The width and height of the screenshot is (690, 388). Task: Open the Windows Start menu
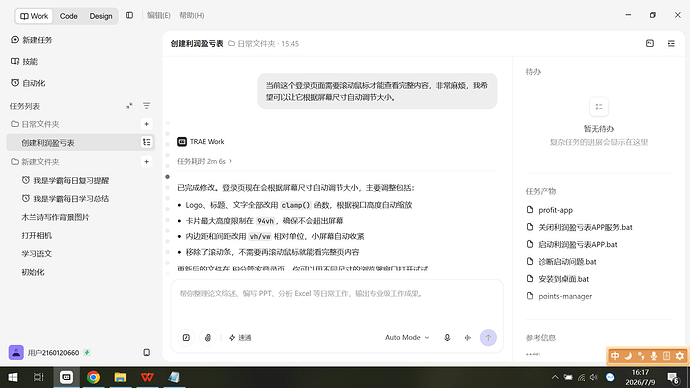click(x=13, y=377)
